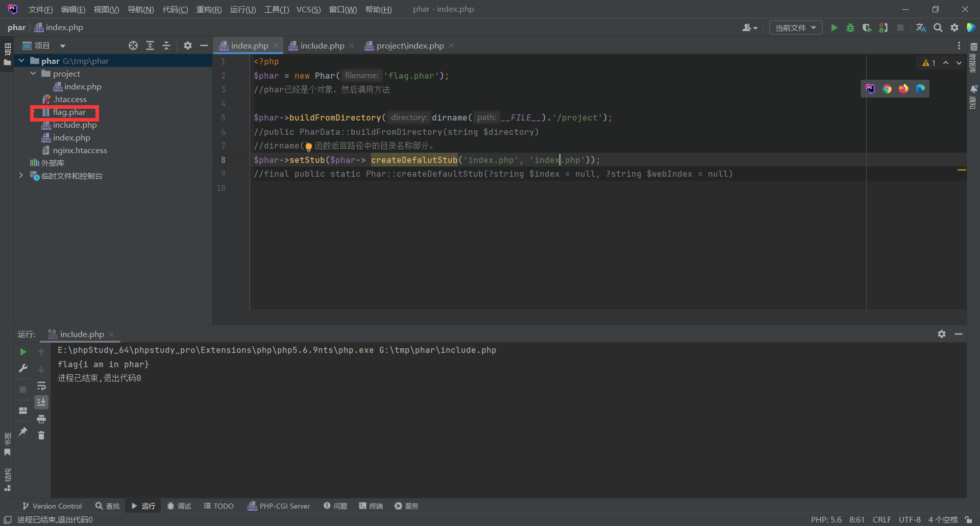Open project panel options gear

point(188,45)
